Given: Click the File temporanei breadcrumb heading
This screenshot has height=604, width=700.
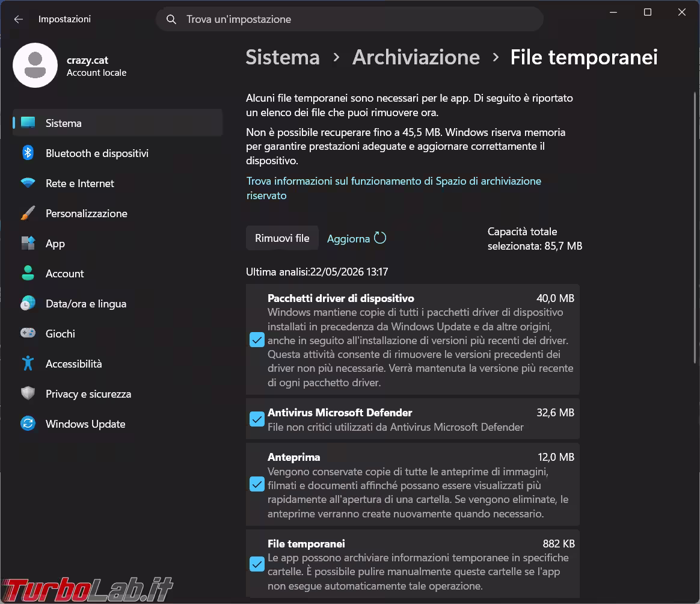Looking at the screenshot, I should (x=584, y=57).
